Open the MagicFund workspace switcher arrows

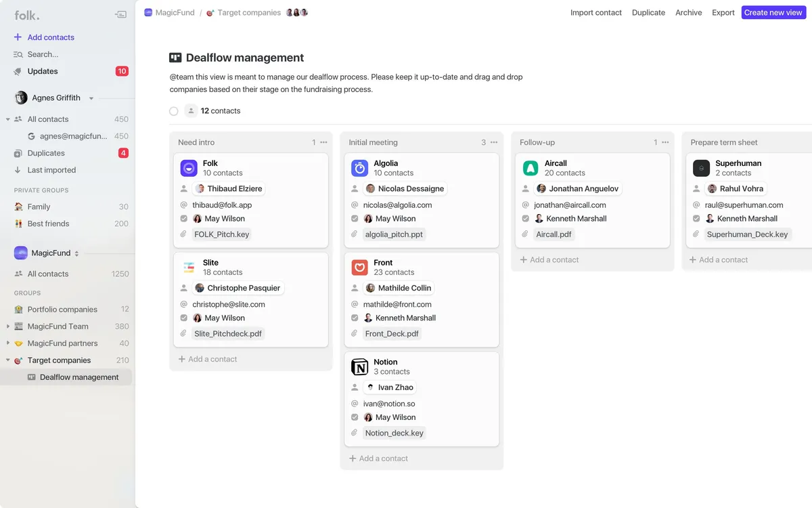click(76, 253)
